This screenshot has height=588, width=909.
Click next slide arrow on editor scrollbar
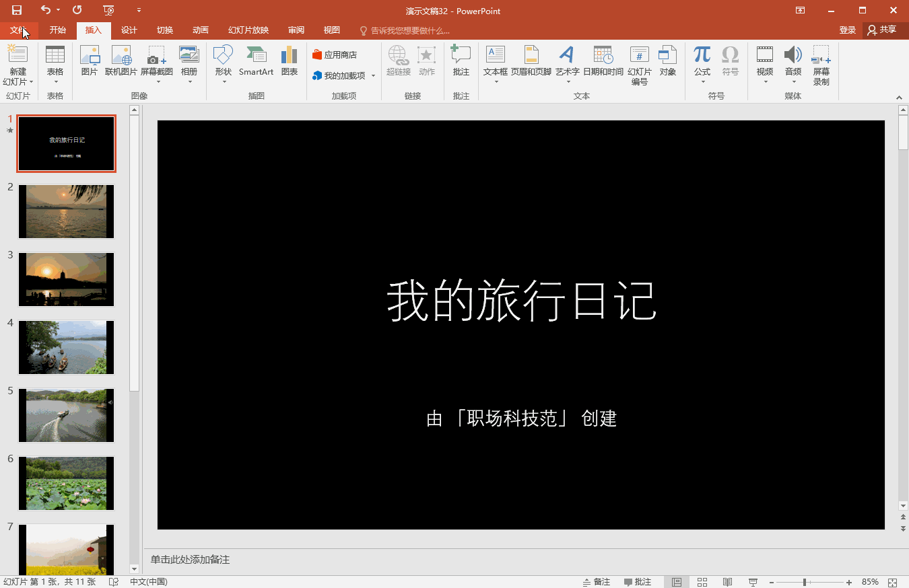click(903, 529)
